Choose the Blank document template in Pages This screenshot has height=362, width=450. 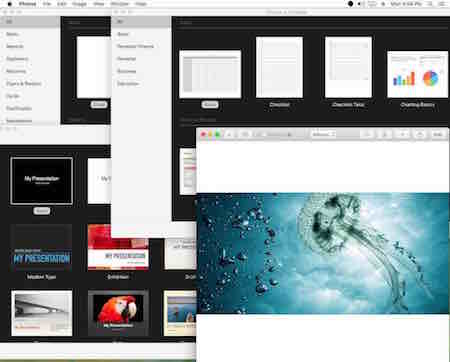click(94, 67)
